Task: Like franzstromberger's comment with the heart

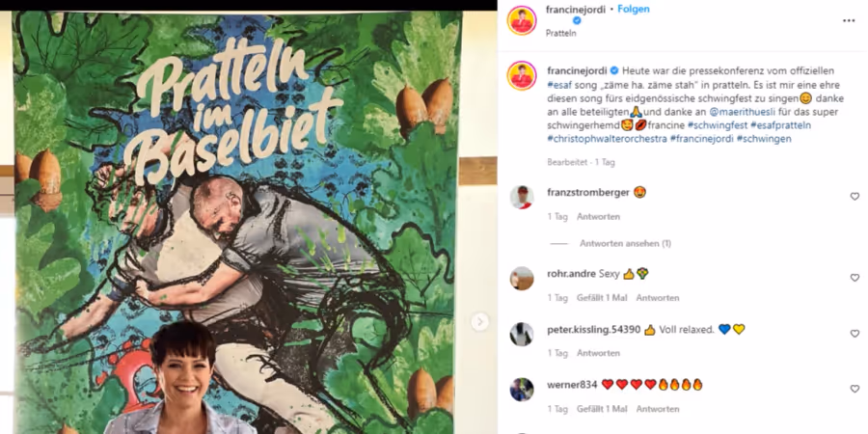Action: [854, 197]
